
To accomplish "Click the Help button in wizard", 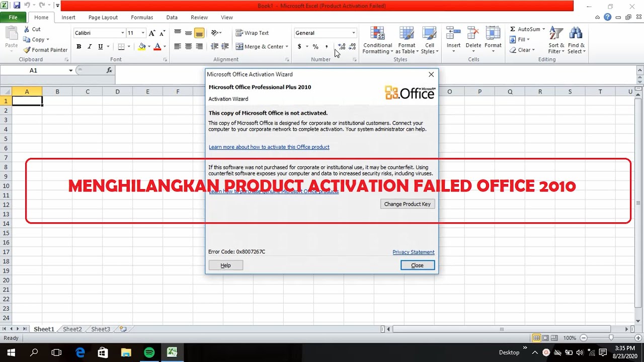I will tap(225, 265).
